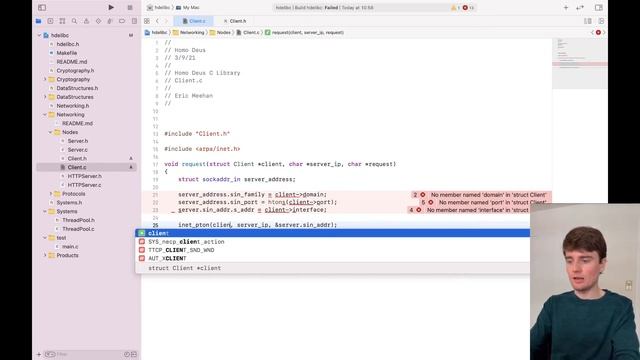Collapse the Systems folder
The width and height of the screenshot is (640, 360).
click(45, 211)
